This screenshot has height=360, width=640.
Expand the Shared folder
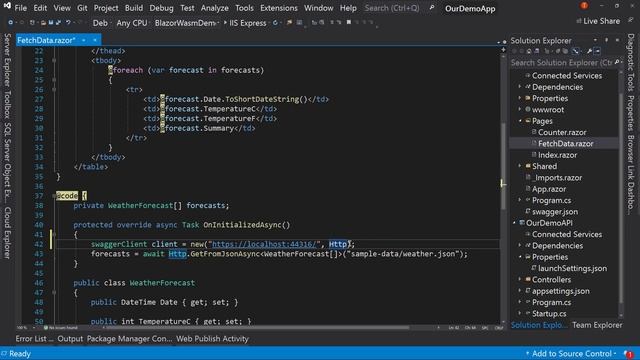tap(520, 166)
